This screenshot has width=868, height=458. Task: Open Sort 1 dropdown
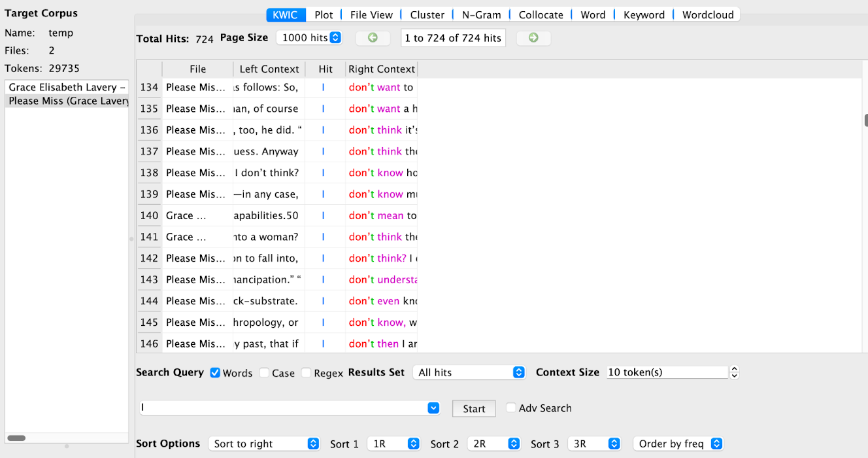393,444
